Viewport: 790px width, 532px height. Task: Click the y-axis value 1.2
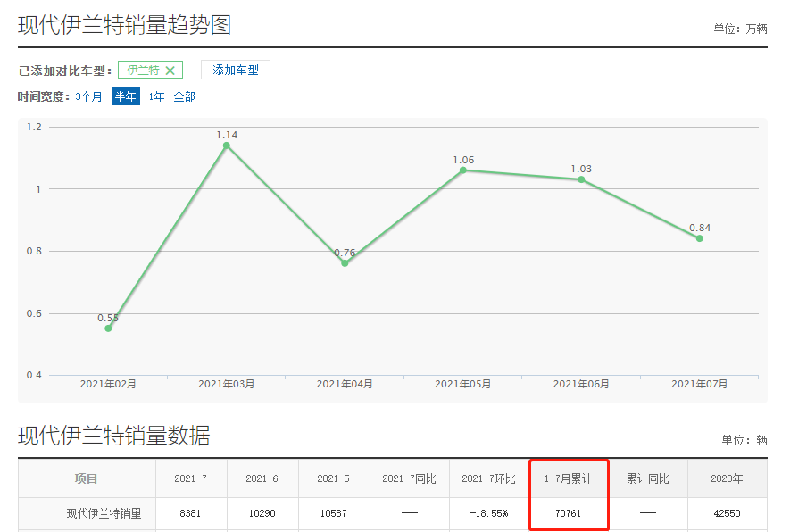[34, 127]
